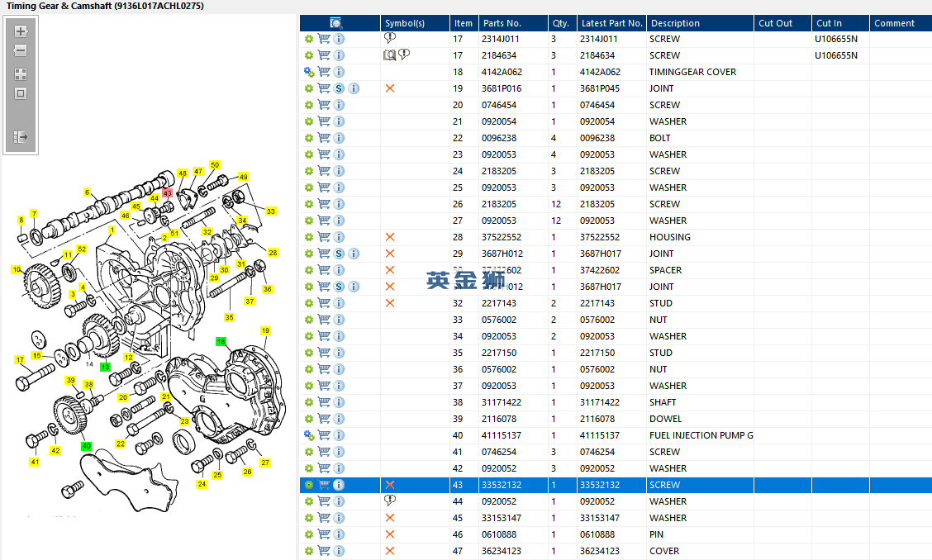Image resolution: width=932 pixels, height=560 pixels.
Task: Click the Timing Gear & Camshaft title
Action: (x=105, y=6)
